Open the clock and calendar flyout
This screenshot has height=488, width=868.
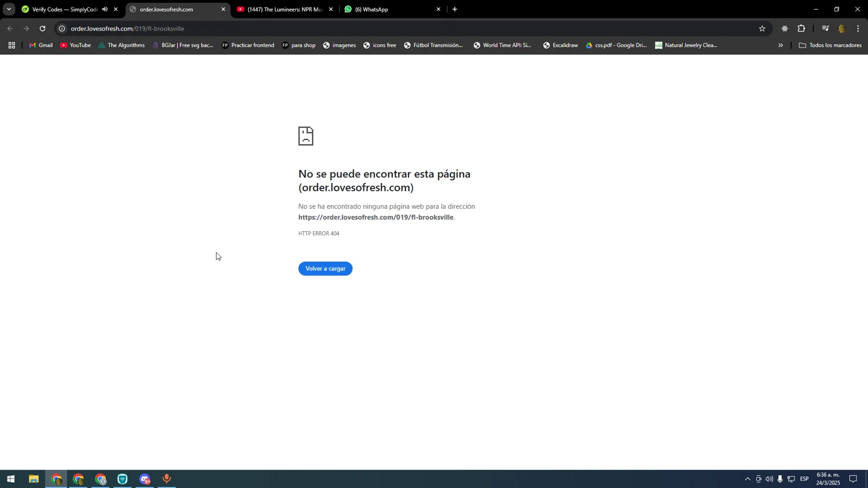[x=828, y=479]
